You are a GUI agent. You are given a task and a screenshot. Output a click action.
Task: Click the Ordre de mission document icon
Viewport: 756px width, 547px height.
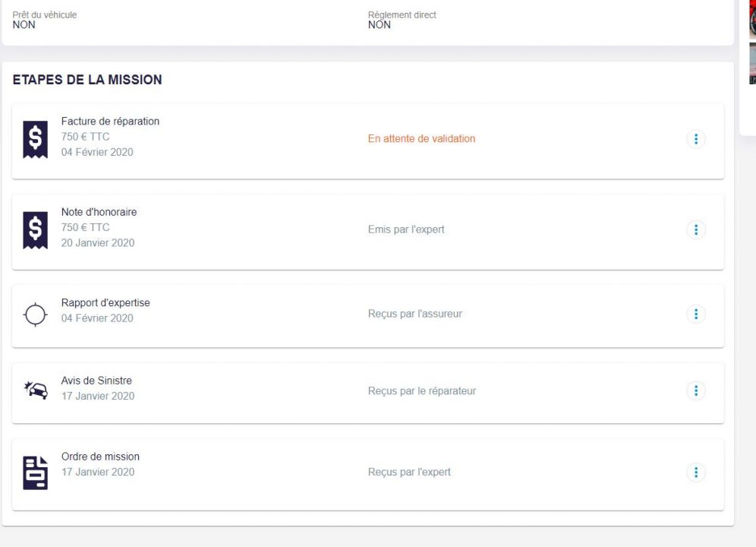35,473
